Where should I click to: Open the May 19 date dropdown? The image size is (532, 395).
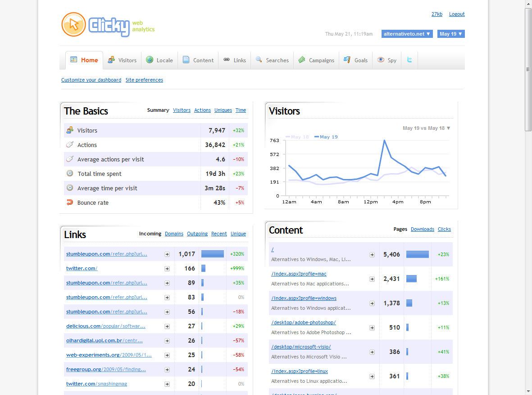click(450, 34)
